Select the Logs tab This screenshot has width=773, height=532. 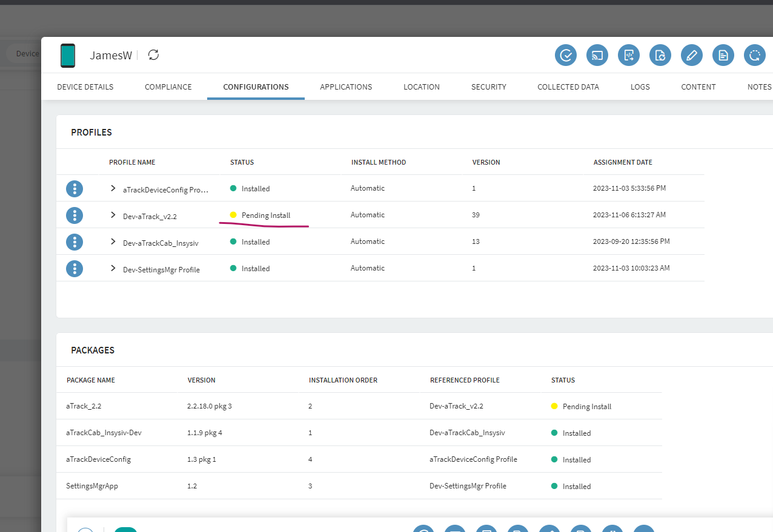coord(640,87)
